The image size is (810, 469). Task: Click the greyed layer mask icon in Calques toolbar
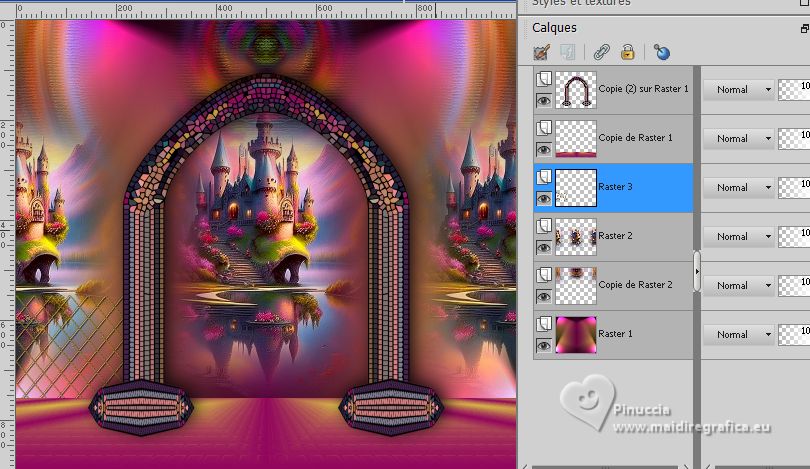[x=568, y=52]
